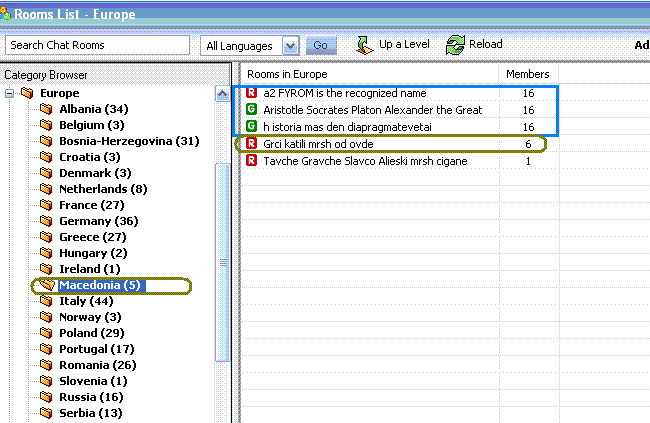
Task: Select Albania (34) category
Action: 94,109
